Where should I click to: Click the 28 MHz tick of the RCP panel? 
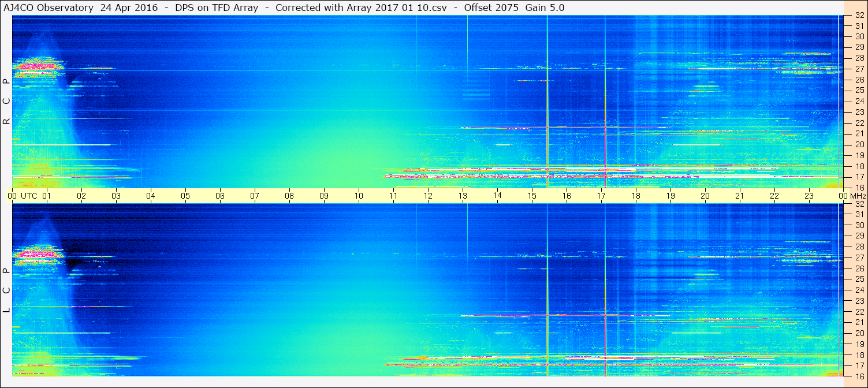(859, 58)
